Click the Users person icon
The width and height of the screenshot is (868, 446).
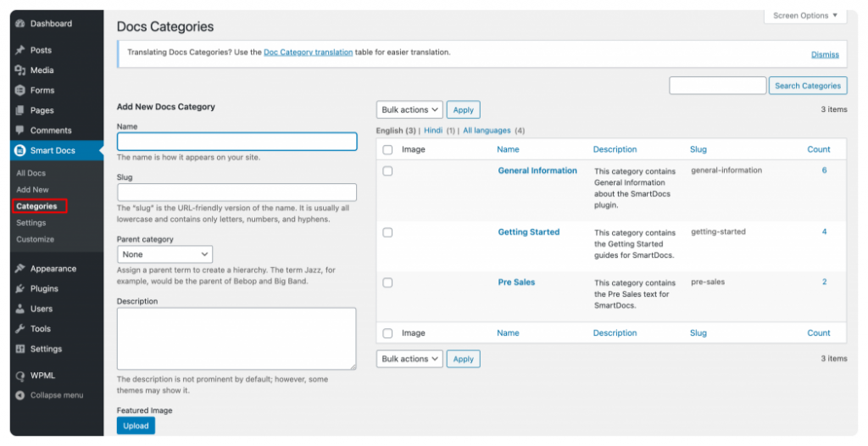(20, 309)
